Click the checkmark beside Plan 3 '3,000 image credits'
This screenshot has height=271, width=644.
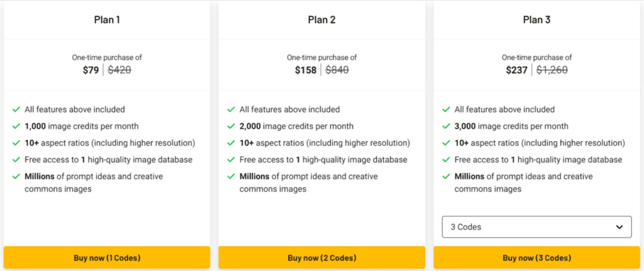pos(447,126)
